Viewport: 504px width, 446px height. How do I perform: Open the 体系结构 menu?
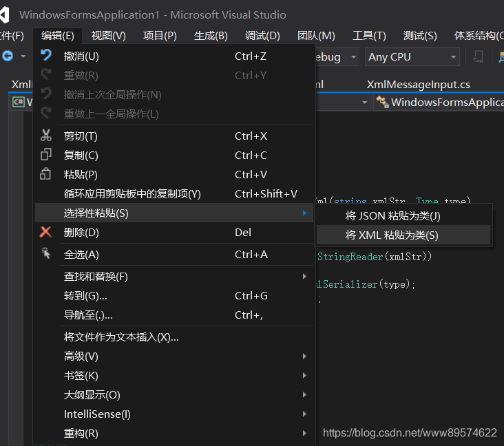[x=479, y=35]
